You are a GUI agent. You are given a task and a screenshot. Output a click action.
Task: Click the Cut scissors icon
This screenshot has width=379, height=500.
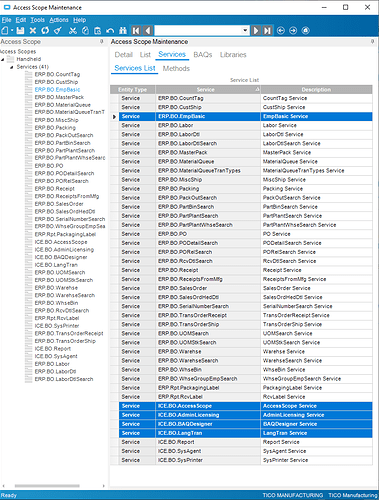pyautogui.click(x=73, y=31)
